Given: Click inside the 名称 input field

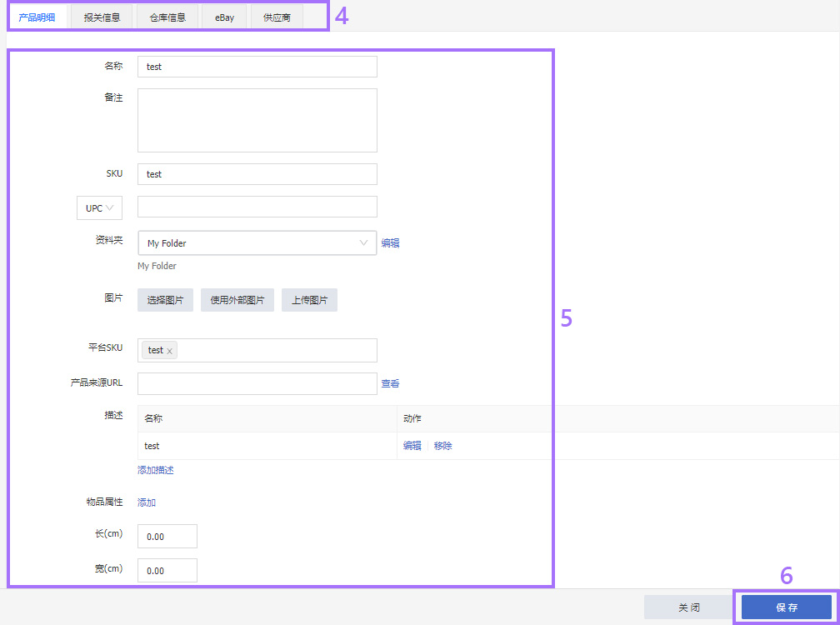Looking at the screenshot, I should click(x=257, y=66).
